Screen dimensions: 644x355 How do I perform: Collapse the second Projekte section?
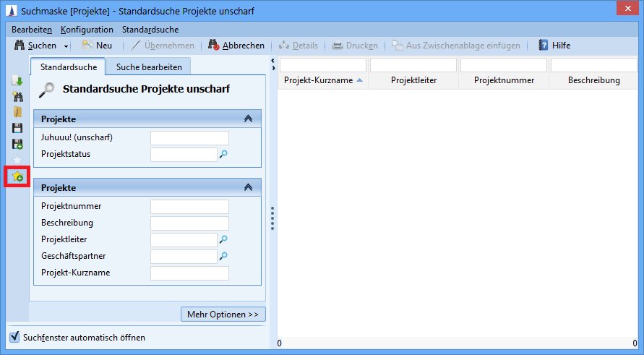tap(248, 187)
